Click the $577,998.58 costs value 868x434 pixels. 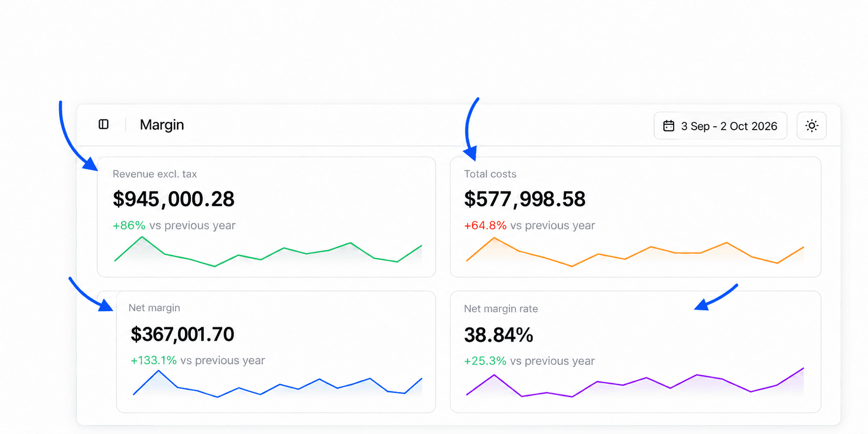pyautogui.click(x=525, y=199)
